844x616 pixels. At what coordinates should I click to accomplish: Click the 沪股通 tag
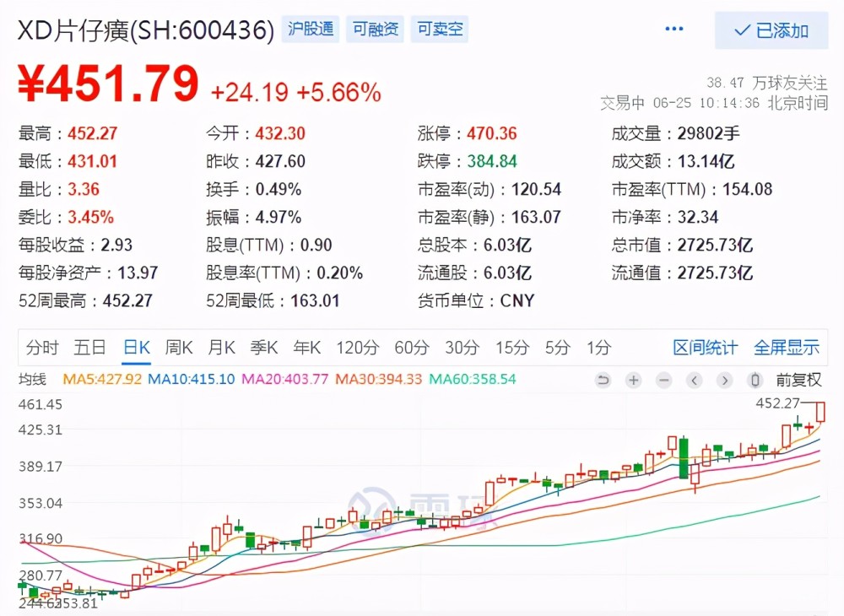click(x=311, y=29)
